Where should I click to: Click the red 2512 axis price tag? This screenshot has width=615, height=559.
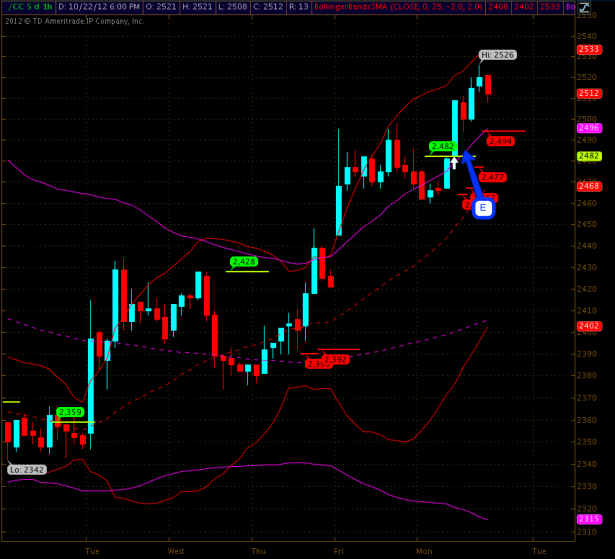coord(589,93)
